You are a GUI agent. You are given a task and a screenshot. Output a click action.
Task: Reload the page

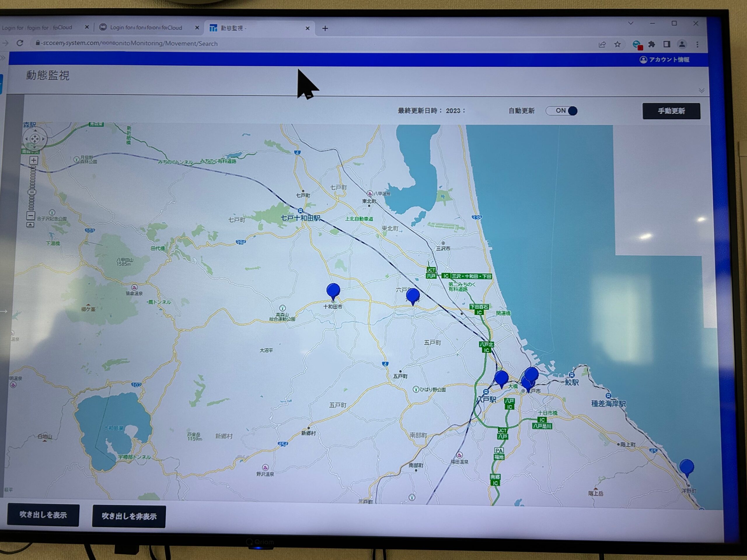click(x=20, y=43)
